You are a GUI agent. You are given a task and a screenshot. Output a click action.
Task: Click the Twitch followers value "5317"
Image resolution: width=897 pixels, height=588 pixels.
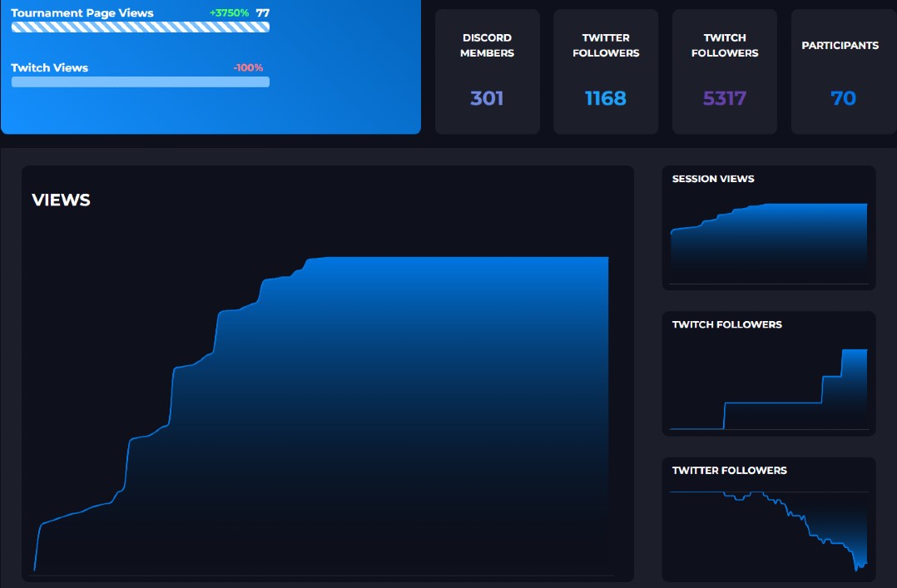pyautogui.click(x=724, y=98)
